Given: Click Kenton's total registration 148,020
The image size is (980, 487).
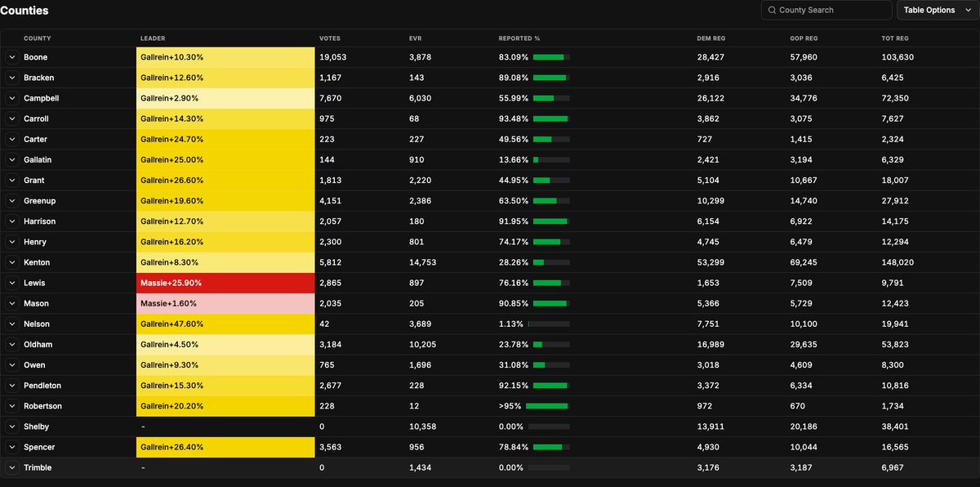Looking at the screenshot, I should pyautogui.click(x=898, y=262).
